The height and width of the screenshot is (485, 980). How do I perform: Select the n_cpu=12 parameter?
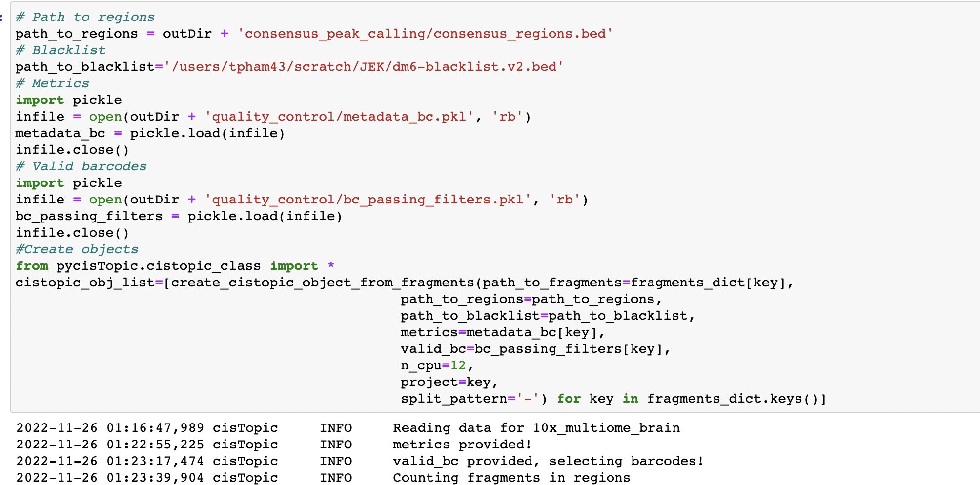434,365
